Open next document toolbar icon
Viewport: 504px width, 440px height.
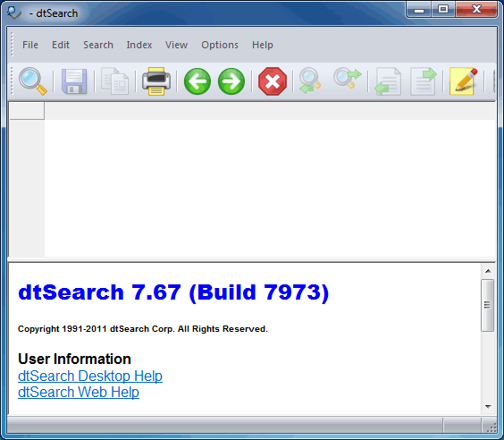[424, 81]
